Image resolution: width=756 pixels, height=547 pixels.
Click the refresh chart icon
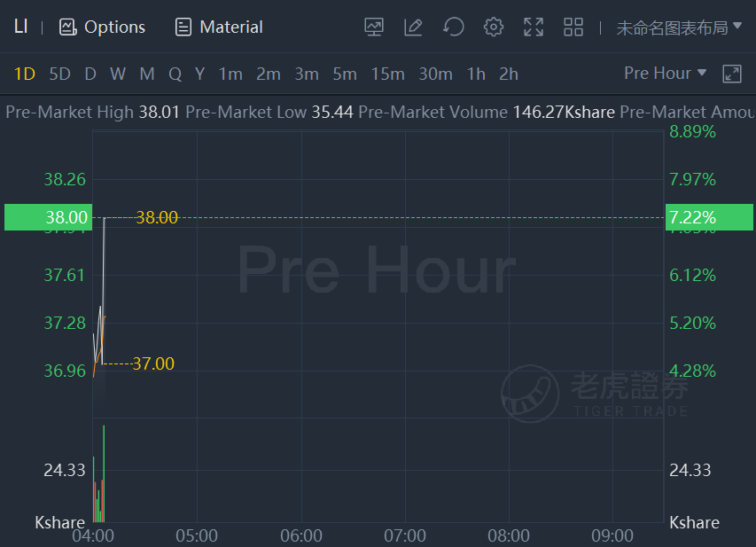pos(454,27)
